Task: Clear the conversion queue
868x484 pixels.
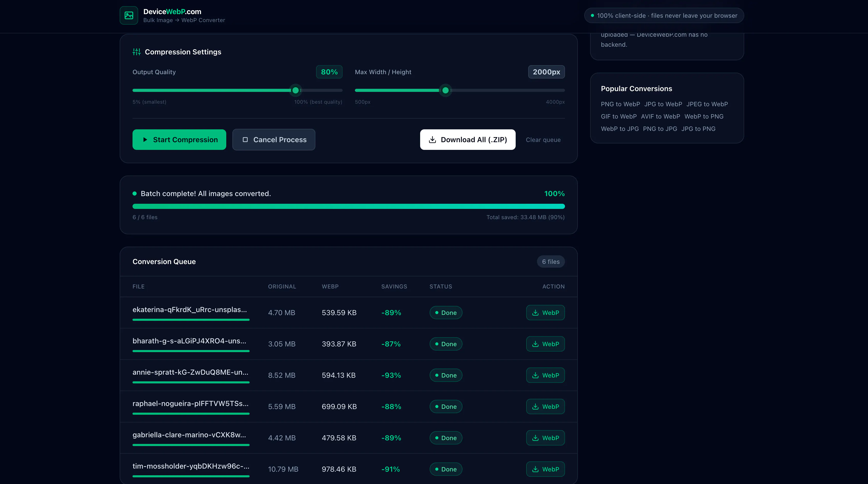Action: [x=543, y=140]
